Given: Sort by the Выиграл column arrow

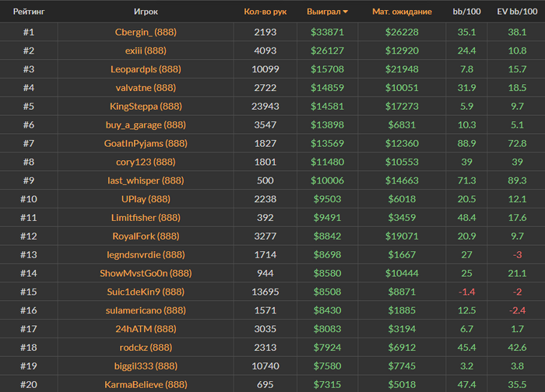Looking at the screenshot, I should tap(345, 12).
